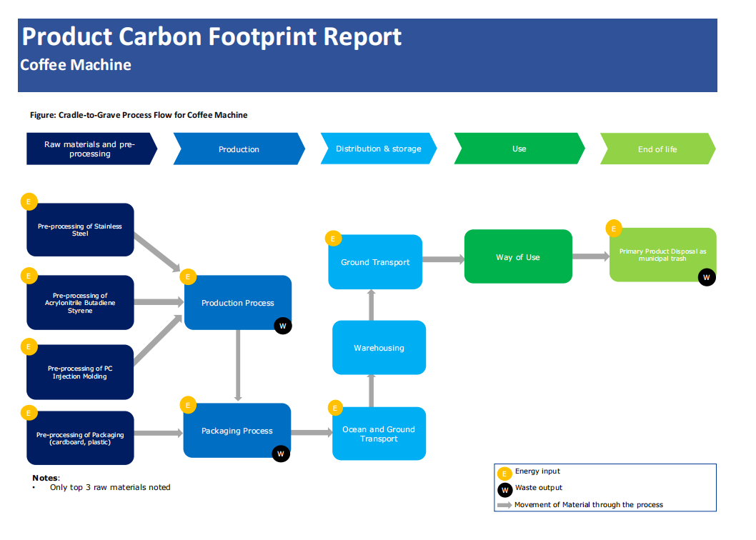Image resolution: width=756 pixels, height=540 pixels.
Task: Click the Product Carbon Footprint Report title
Action: click(x=212, y=36)
